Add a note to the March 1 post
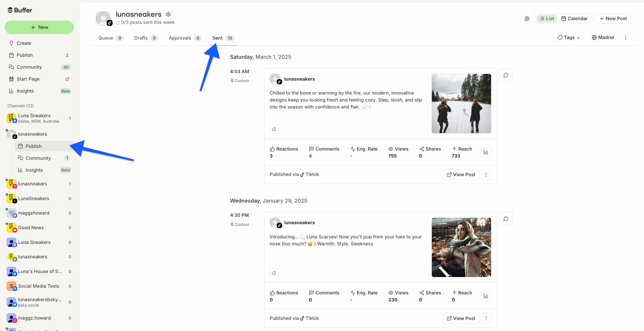 click(506, 75)
